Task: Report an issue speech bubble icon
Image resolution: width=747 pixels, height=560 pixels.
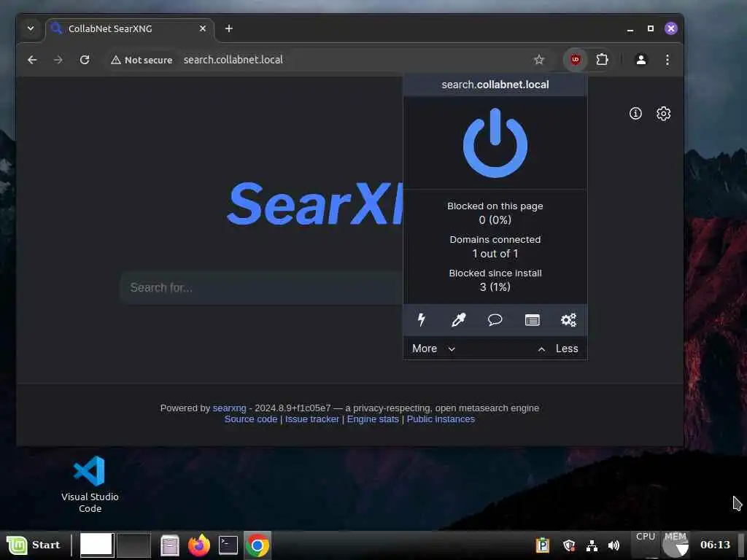Action: click(495, 319)
